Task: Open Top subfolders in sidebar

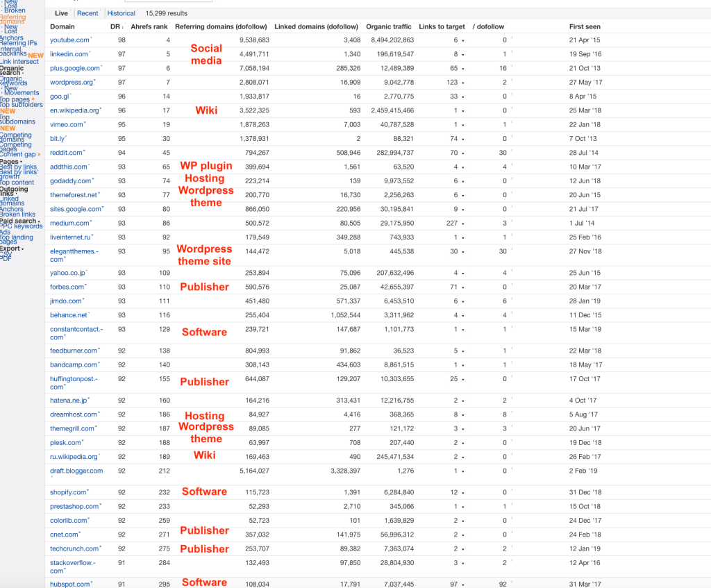Action: (x=22, y=105)
